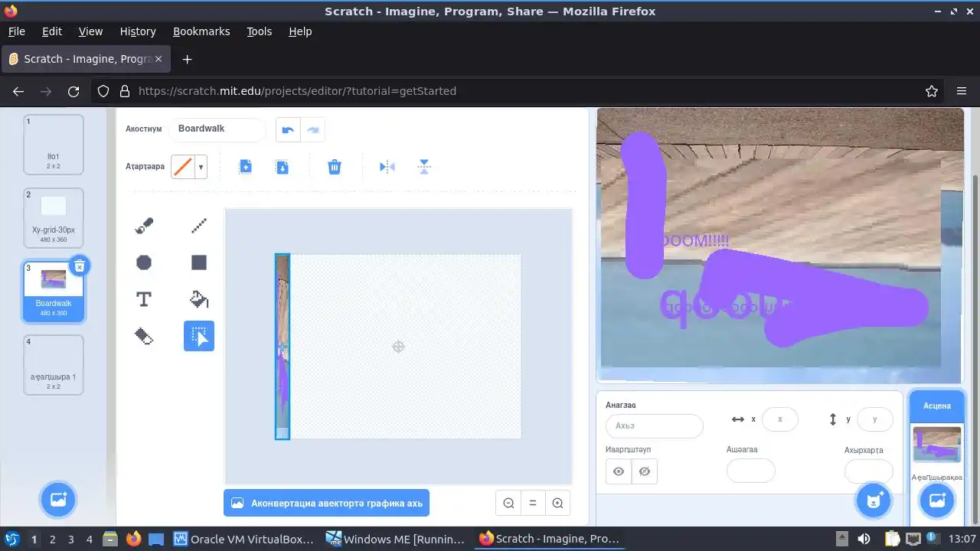The image size is (980, 551).
Task: Flip the selection vertically
Action: point(424,167)
